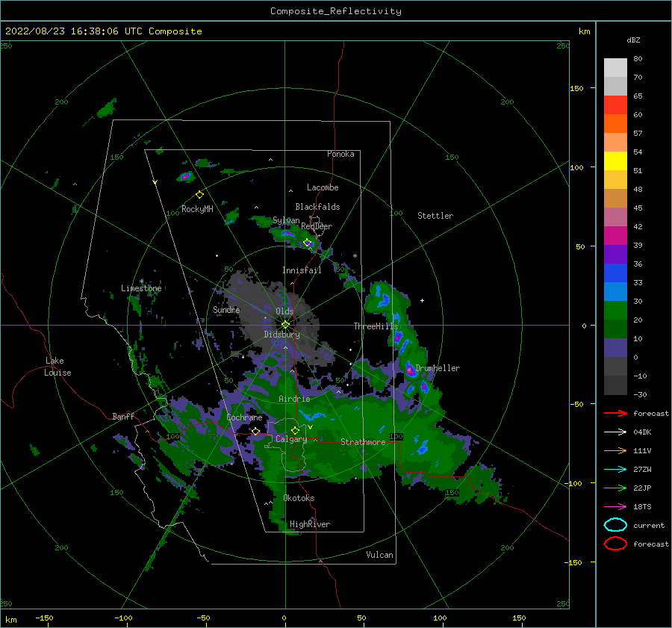Viewport: 672px width, 628px height.
Task: Click the red forecast ellipse symbol
Action: (x=615, y=544)
